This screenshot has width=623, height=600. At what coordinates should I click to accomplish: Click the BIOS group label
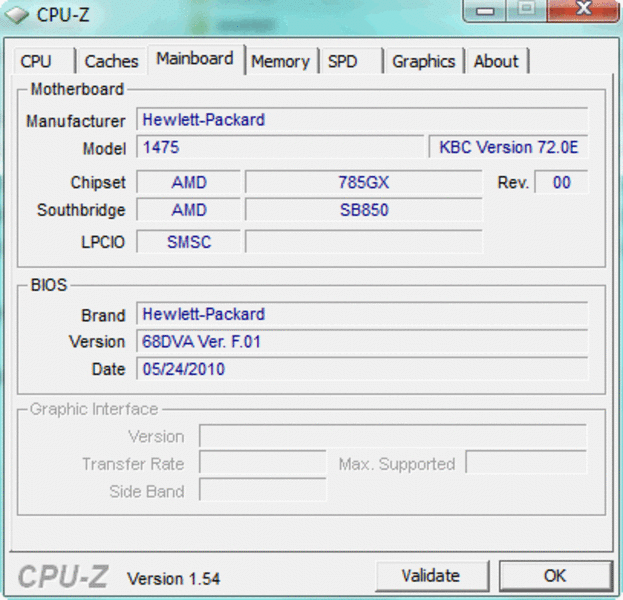49,285
